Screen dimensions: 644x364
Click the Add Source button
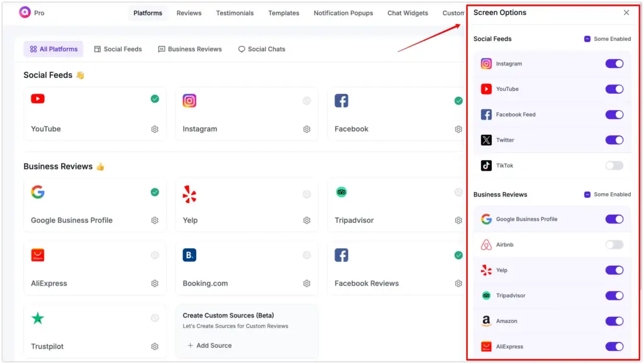coord(214,345)
